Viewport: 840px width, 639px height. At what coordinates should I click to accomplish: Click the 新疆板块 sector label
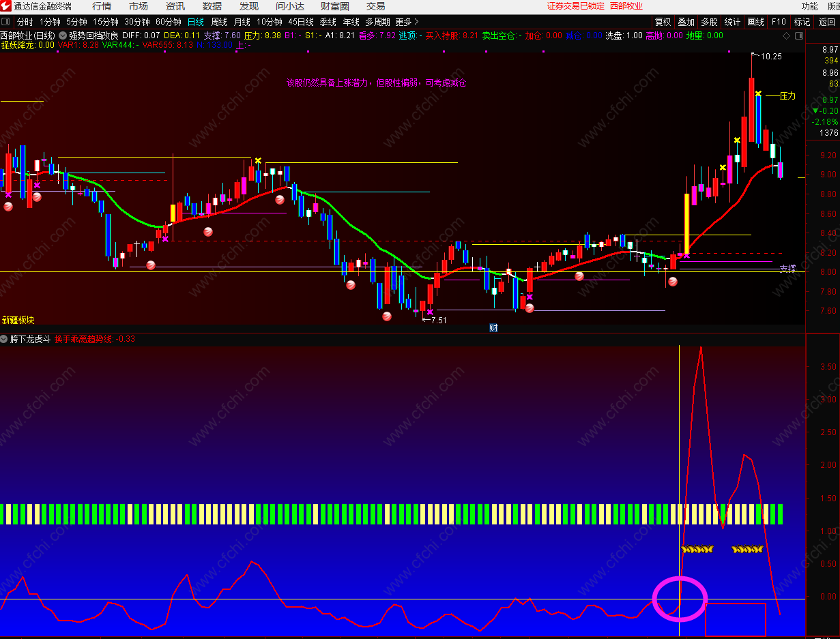pyautogui.click(x=18, y=320)
